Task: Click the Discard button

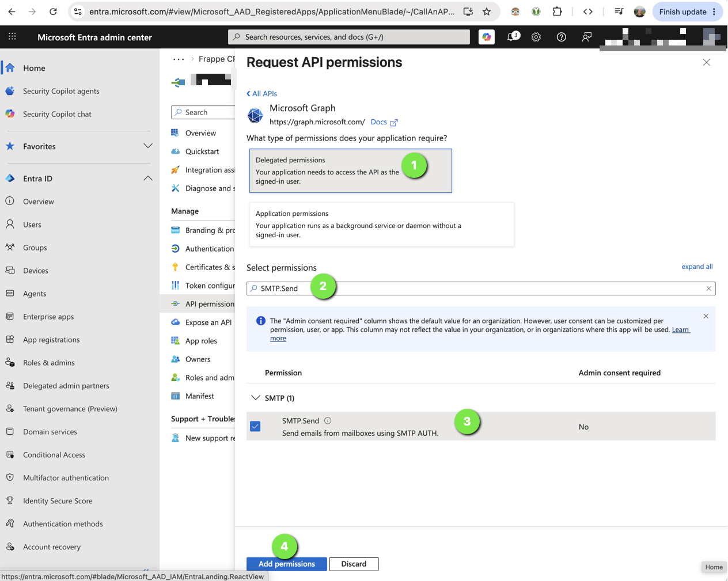Action: pos(354,564)
